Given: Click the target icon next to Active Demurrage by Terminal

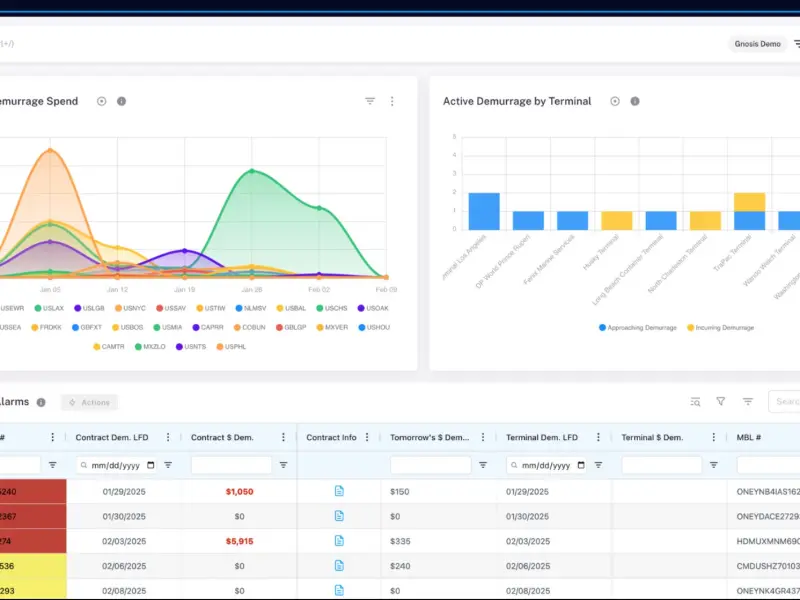Looking at the screenshot, I should (x=615, y=101).
